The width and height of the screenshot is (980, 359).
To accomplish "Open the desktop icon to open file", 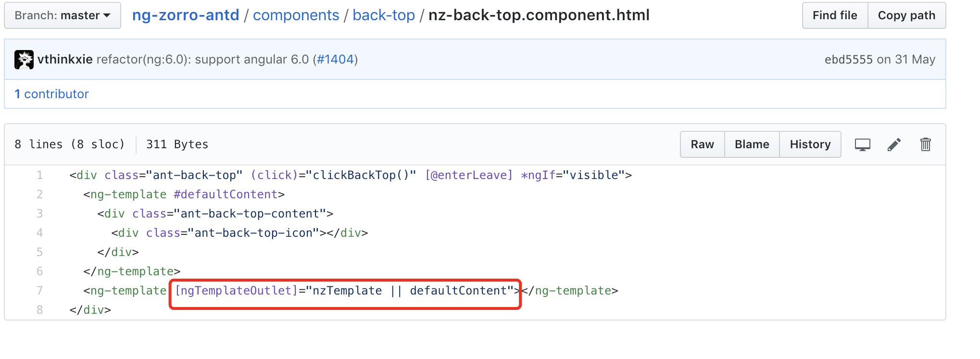I will pos(862,145).
